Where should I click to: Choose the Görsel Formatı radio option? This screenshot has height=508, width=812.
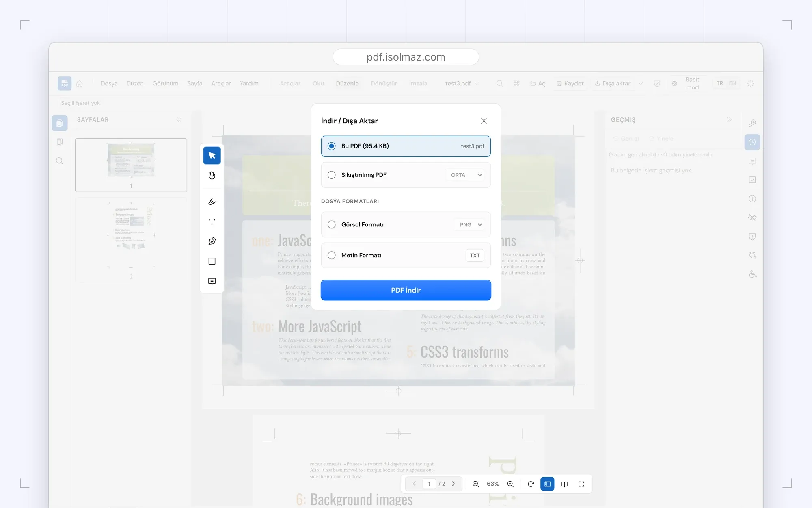332,224
